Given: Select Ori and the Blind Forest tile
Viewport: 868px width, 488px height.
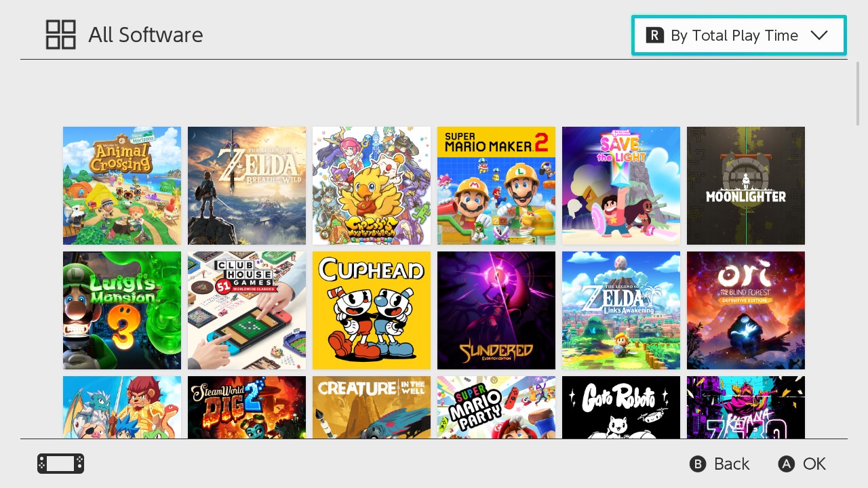Looking at the screenshot, I should click(x=746, y=310).
